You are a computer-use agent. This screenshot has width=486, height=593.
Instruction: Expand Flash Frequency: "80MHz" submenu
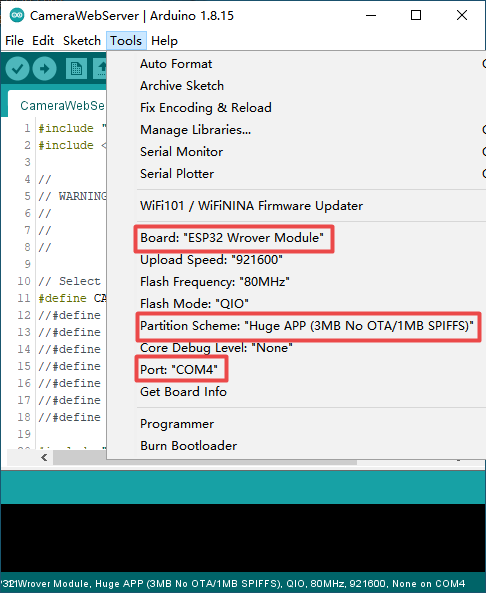[296, 282]
